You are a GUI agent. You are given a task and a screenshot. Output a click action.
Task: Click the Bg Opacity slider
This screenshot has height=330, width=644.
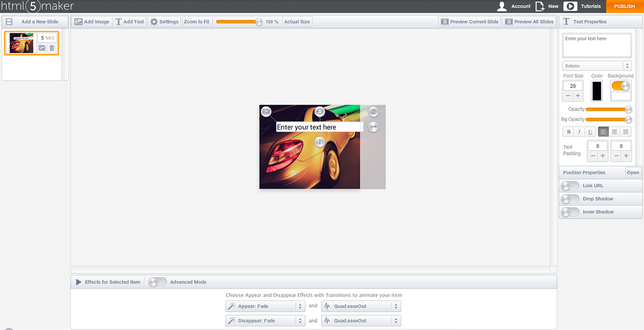[x=609, y=119]
